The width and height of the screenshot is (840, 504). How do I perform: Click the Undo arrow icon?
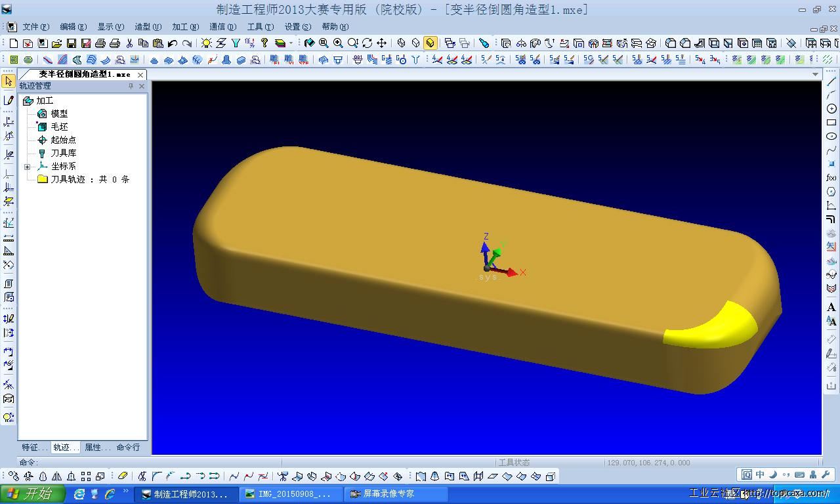tap(173, 43)
